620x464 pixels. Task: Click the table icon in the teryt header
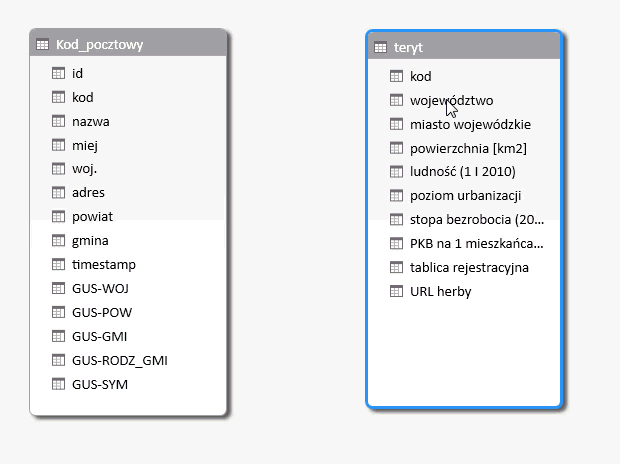point(380,47)
